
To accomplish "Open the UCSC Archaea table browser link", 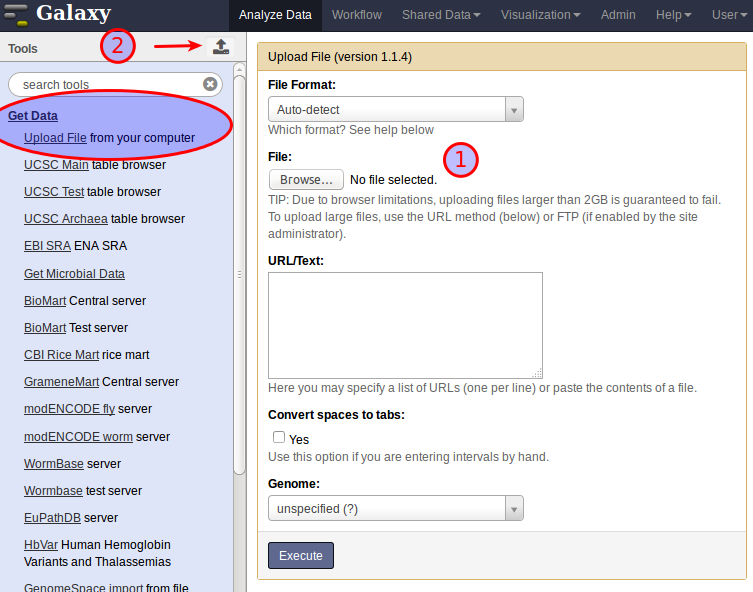I will point(66,218).
